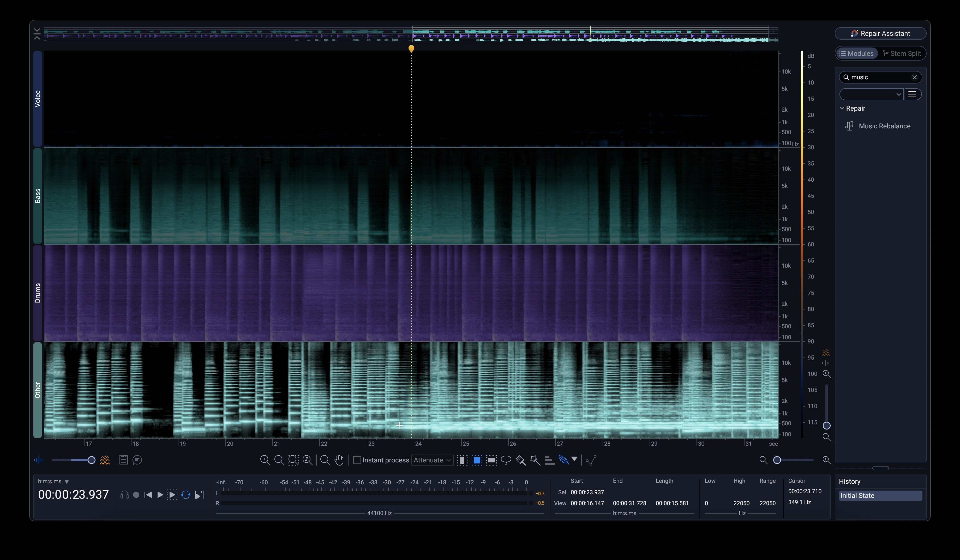This screenshot has height=560, width=960.
Task: Click the zoom selection icon
Action: [x=293, y=460]
